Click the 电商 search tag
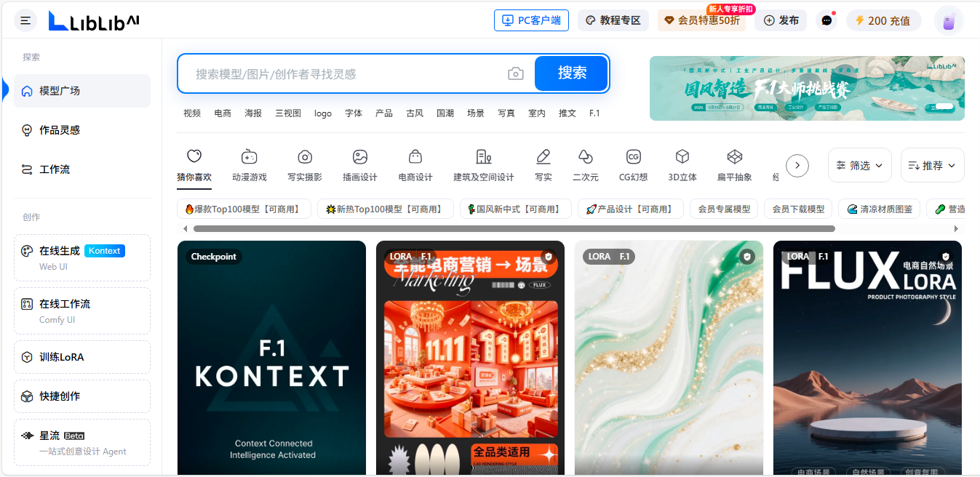This screenshot has width=980, height=477. (223, 113)
